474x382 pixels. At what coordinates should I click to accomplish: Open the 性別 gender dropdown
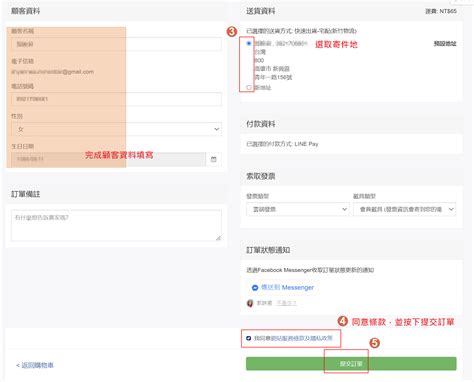pyautogui.click(x=116, y=129)
